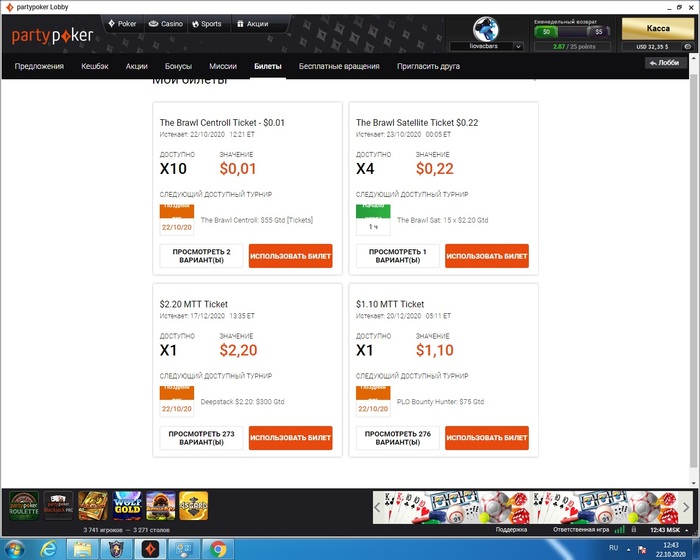View 273 options for $2.20 MTT Ticket
The width and height of the screenshot is (700, 560).
[201, 438]
